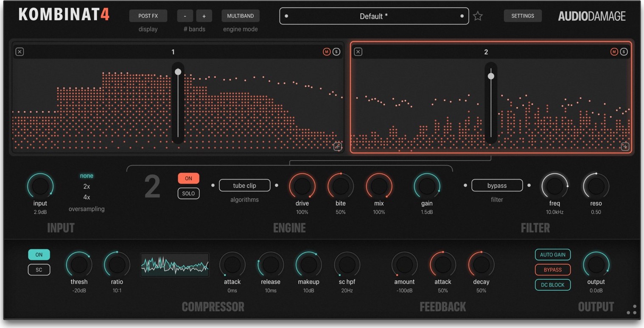Click the compressor waveform display
The image size is (644, 328).
pos(175,265)
